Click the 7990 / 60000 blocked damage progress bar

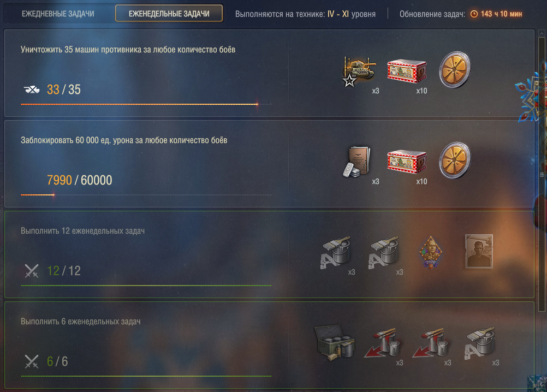pos(146,194)
